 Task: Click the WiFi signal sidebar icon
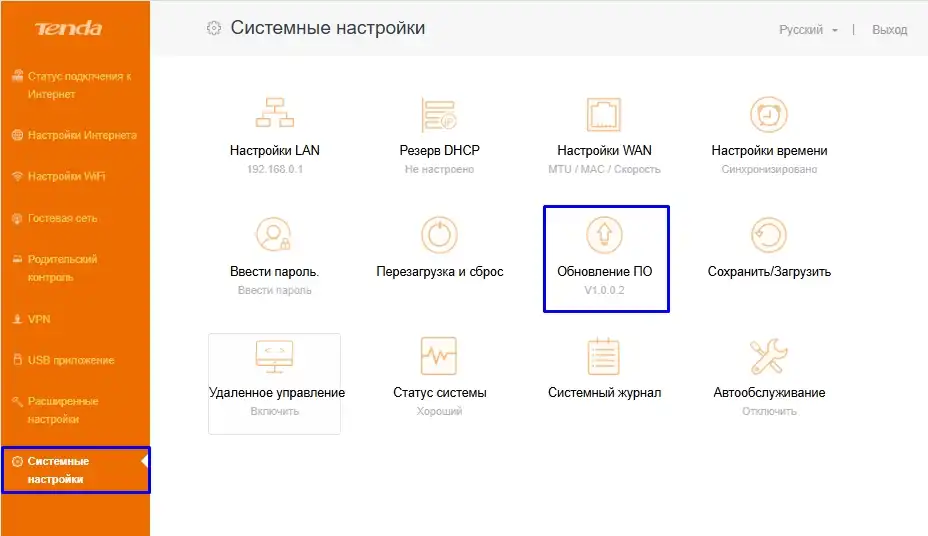[17, 176]
